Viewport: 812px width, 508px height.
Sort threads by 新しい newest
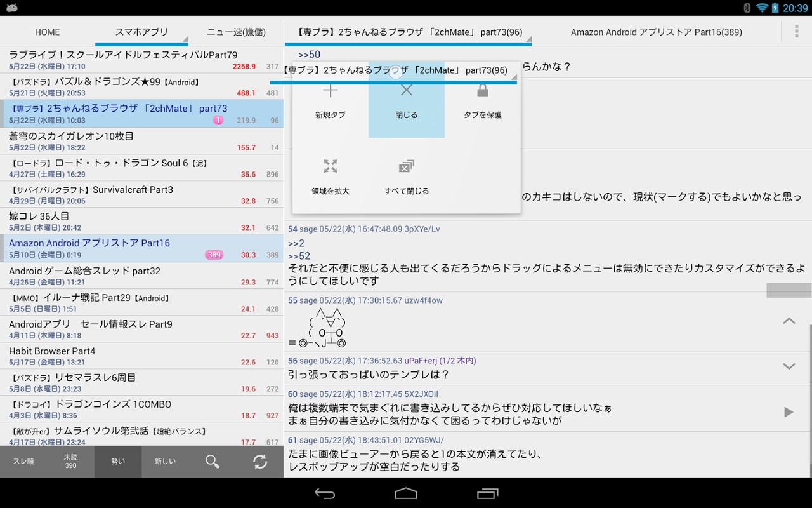(165, 462)
